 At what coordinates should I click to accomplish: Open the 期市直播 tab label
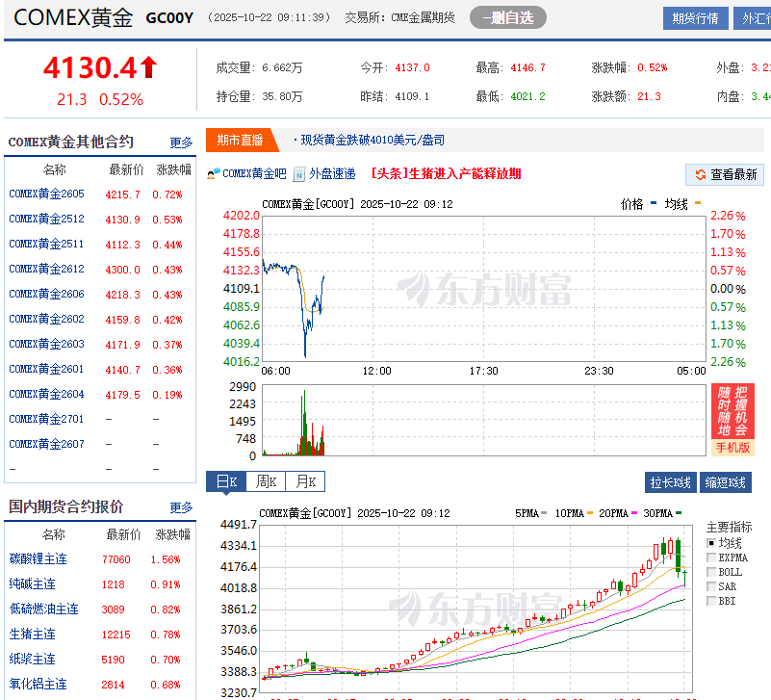tap(240, 141)
